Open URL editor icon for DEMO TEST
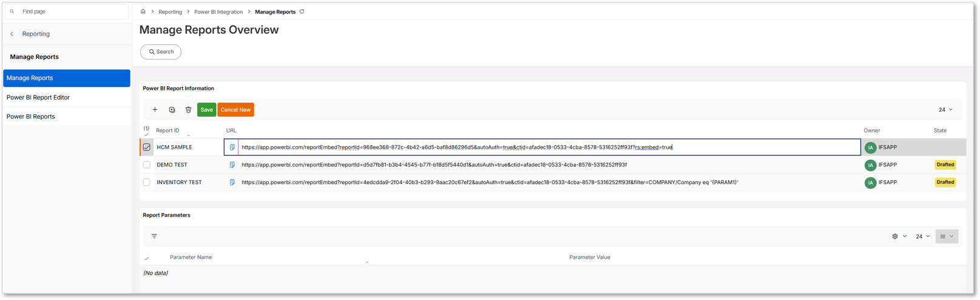This screenshot has height=300, width=980. 232,165
